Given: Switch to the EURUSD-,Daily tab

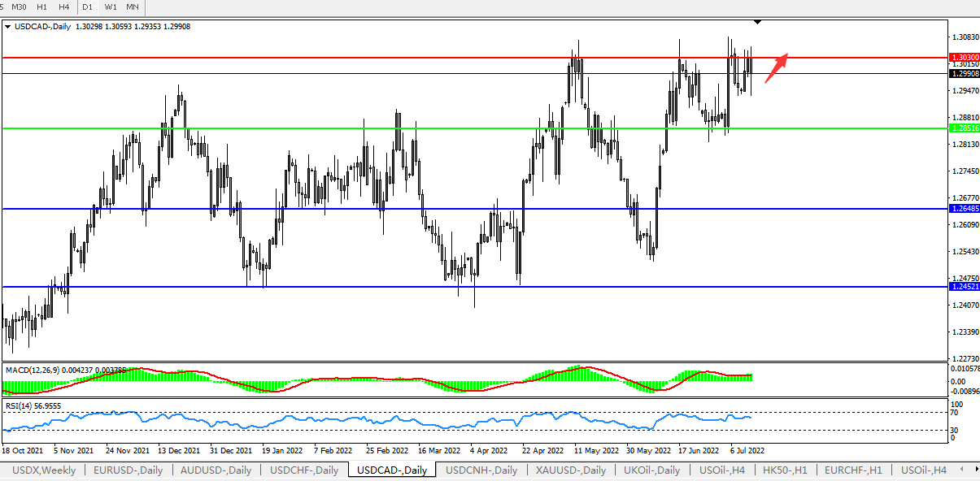Looking at the screenshot, I should pos(128,470).
